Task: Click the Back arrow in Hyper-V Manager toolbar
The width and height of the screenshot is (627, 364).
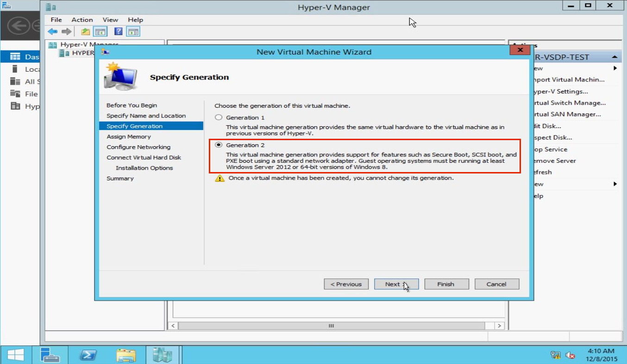Action: click(53, 31)
